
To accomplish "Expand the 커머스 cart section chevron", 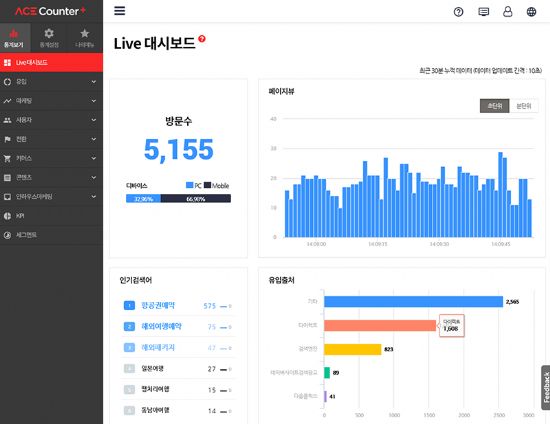I will [x=94, y=158].
